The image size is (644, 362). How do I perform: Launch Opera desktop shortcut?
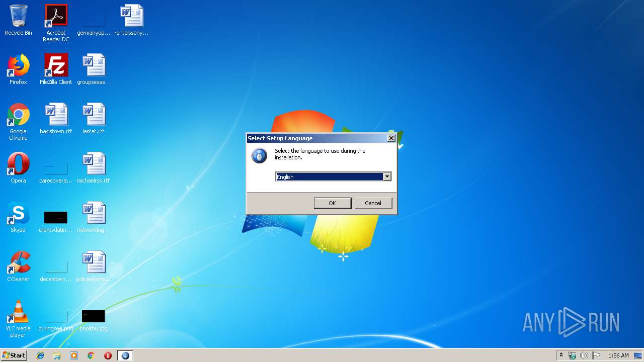(18, 168)
